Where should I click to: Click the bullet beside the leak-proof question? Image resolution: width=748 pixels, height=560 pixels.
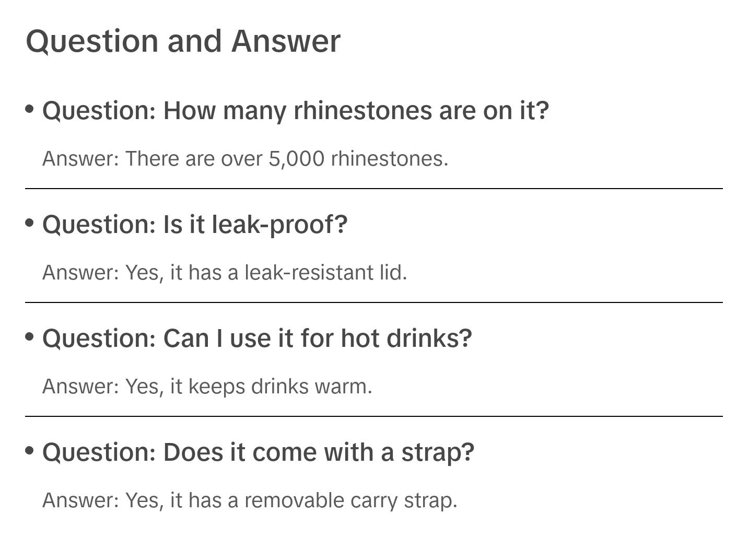(x=30, y=223)
